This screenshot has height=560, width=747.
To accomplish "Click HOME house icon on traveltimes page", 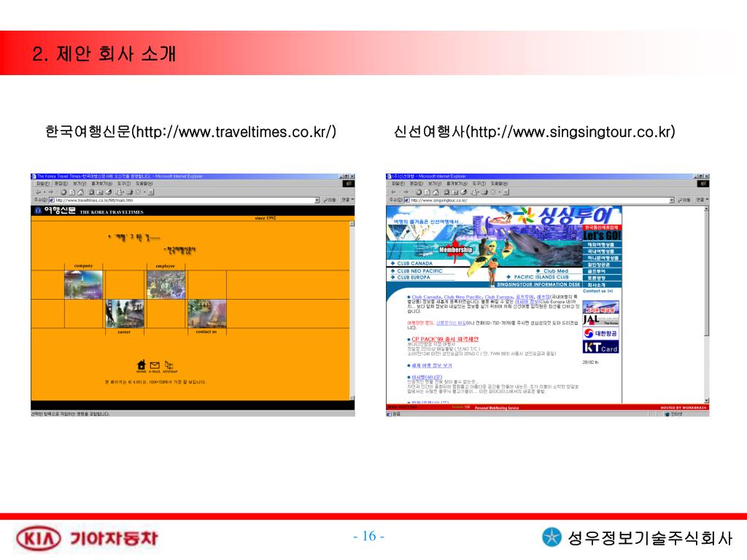I will (142, 365).
